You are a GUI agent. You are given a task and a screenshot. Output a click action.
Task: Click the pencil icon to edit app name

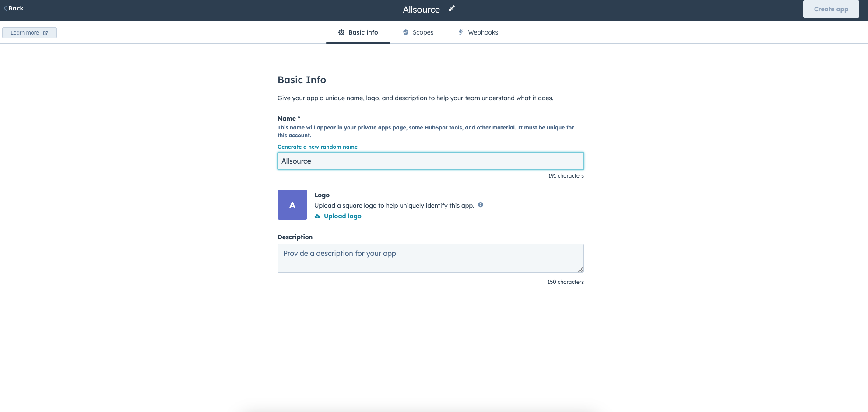pos(452,8)
